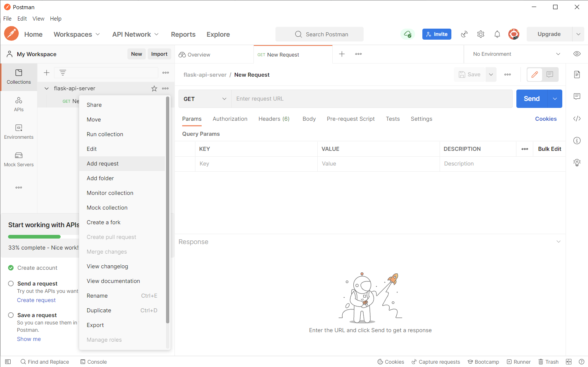The height and width of the screenshot is (367, 588).
Task: Toggle the sidebar icon in status bar
Action: [x=8, y=362]
